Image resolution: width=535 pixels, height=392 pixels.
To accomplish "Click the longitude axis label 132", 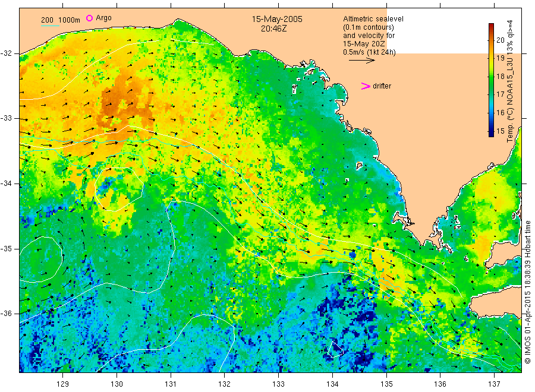I will pos(225,384).
